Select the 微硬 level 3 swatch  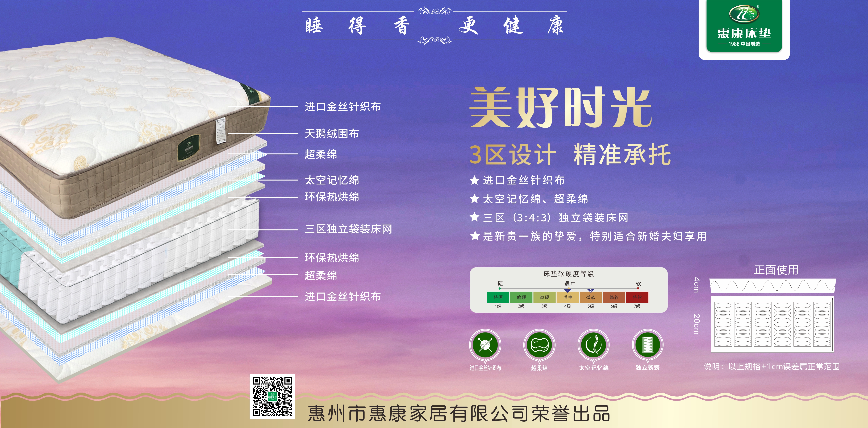click(545, 298)
